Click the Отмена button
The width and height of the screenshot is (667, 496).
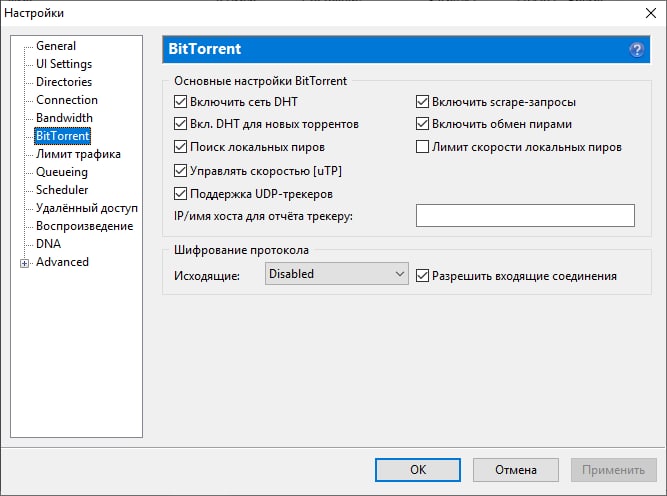click(x=516, y=470)
